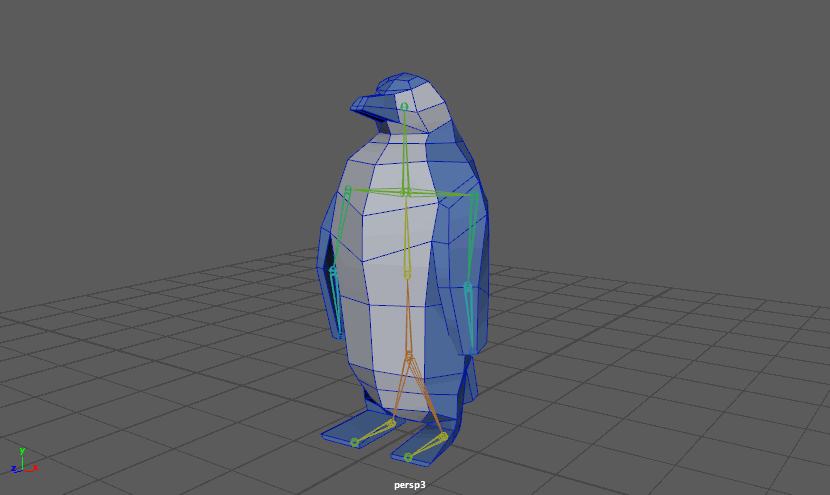The image size is (830, 495).
Task: Select the green toe joint on viewer's left foot
Action: click(355, 442)
